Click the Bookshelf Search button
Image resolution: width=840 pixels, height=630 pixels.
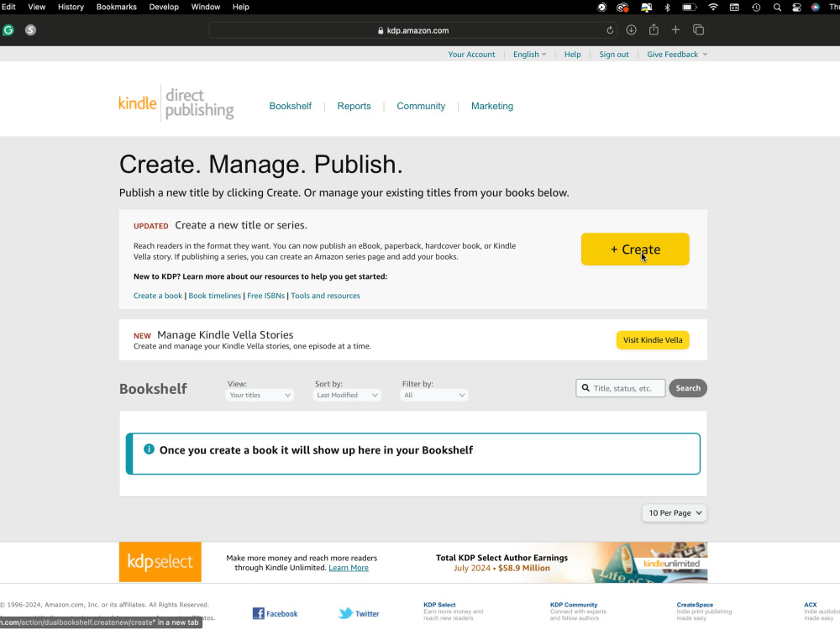pyautogui.click(x=688, y=388)
